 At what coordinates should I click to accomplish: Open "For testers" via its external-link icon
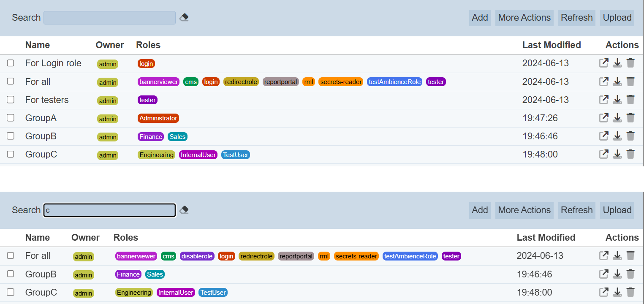[x=604, y=100]
